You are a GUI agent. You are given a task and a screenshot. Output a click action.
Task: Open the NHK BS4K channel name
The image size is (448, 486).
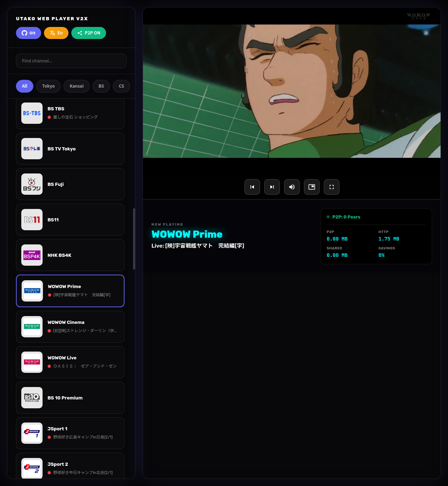(x=60, y=255)
